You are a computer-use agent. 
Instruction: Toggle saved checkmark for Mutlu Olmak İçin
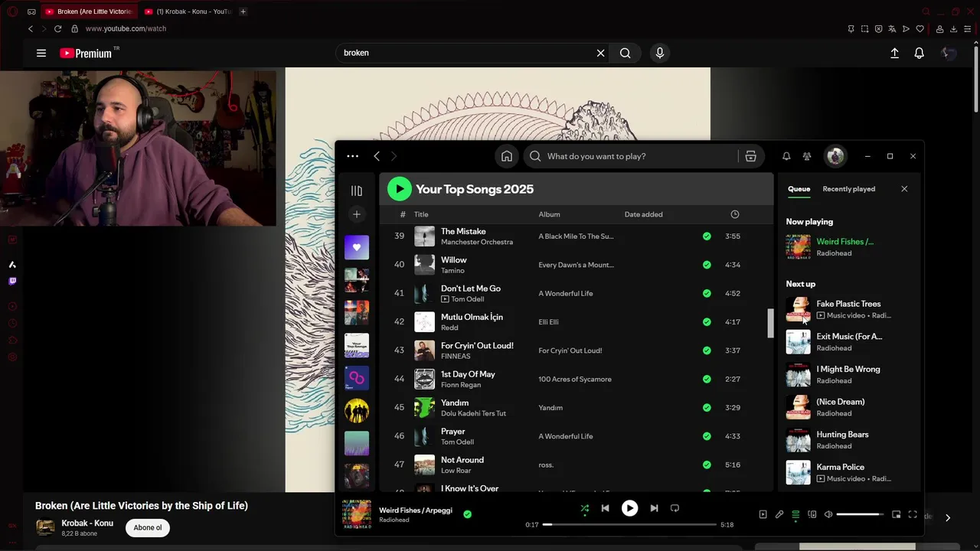tap(707, 322)
